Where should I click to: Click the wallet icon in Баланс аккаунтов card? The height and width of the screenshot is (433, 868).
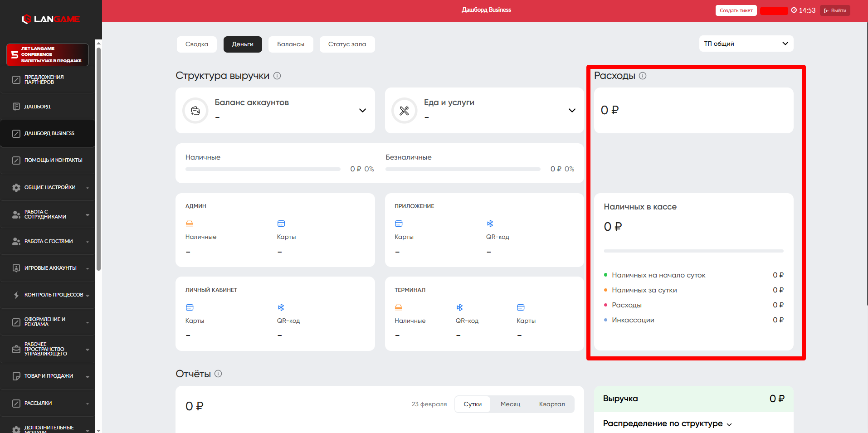(195, 111)
